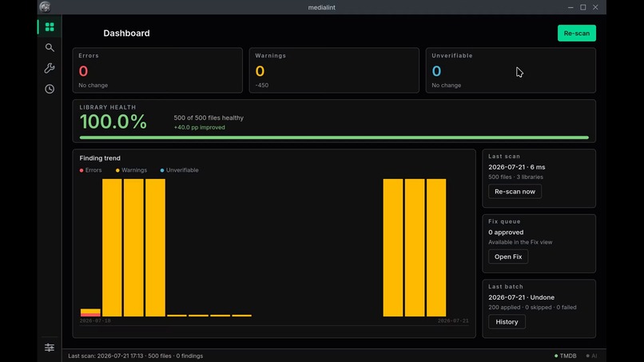Click the Re-scan now button
Viewport: 644px width, 362px height.
(x=515, y=192)
